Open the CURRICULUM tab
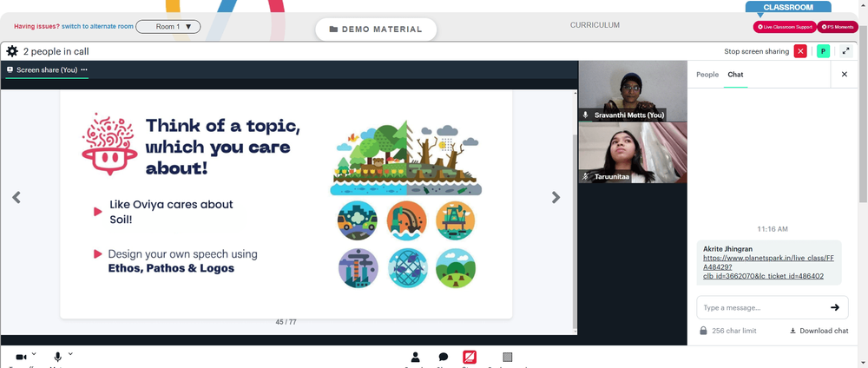The height and width of the screenshot is (368, 868). point(595,25)
